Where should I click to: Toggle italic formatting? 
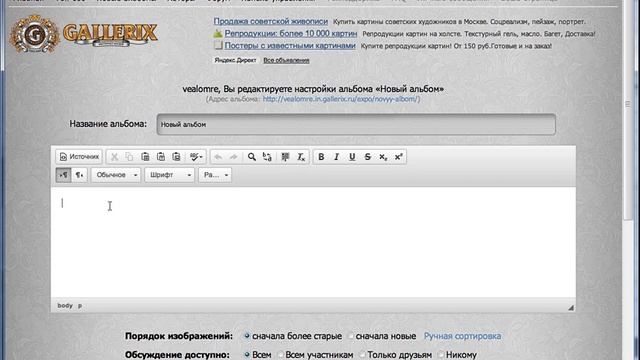(337, 157)
